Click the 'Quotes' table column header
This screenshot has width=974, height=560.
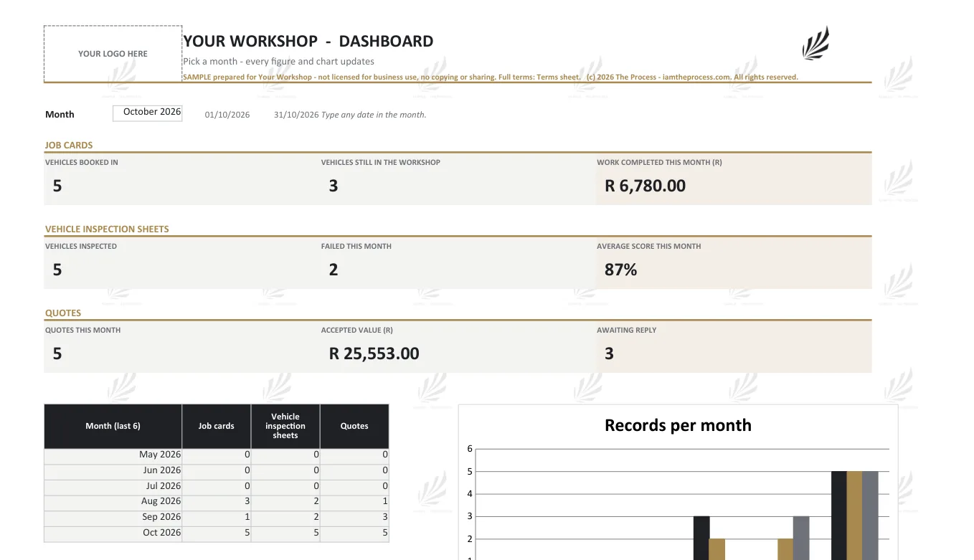point(354,426)
